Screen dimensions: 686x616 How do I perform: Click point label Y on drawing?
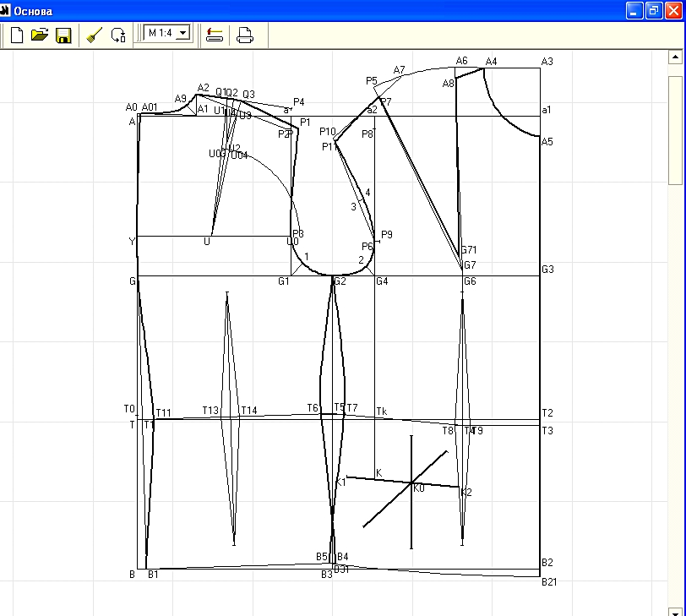click(132, 242)
